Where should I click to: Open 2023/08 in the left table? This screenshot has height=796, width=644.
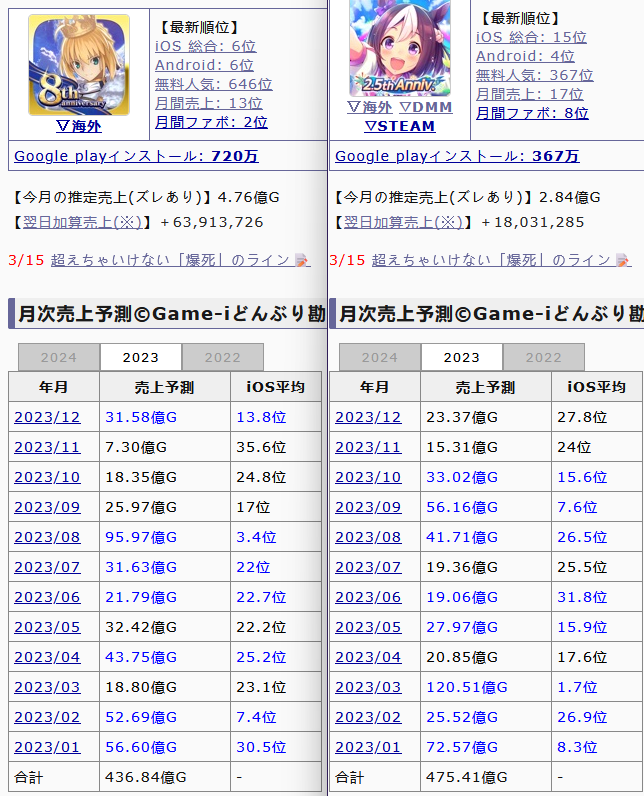pos(47,537)
